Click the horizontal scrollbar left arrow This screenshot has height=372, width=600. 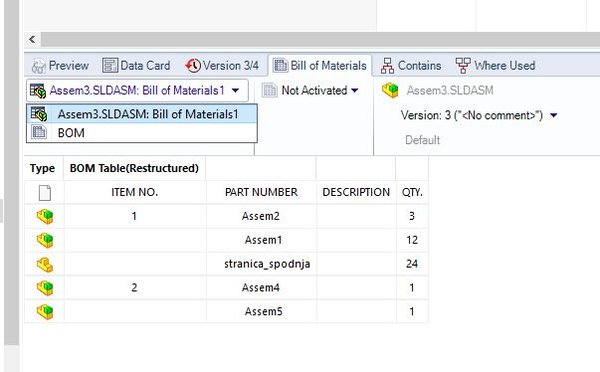(x=33, y=39)
